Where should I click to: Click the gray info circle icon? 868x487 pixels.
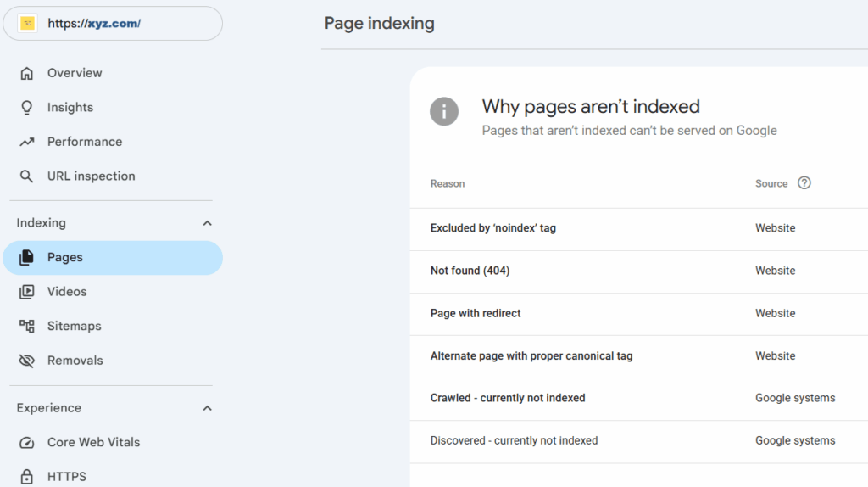[x=444, y=111]
